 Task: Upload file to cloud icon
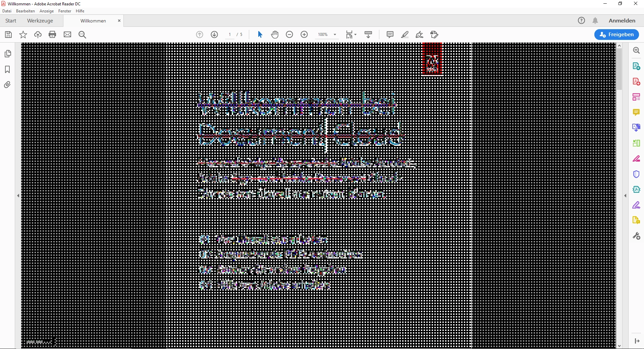pyautogui.click(x=38, y=35)
